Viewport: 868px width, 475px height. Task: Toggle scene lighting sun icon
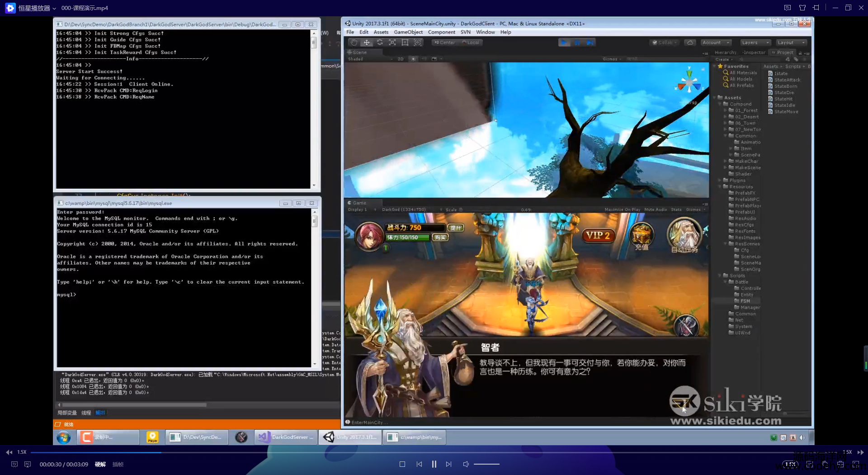tap(413, 59)
